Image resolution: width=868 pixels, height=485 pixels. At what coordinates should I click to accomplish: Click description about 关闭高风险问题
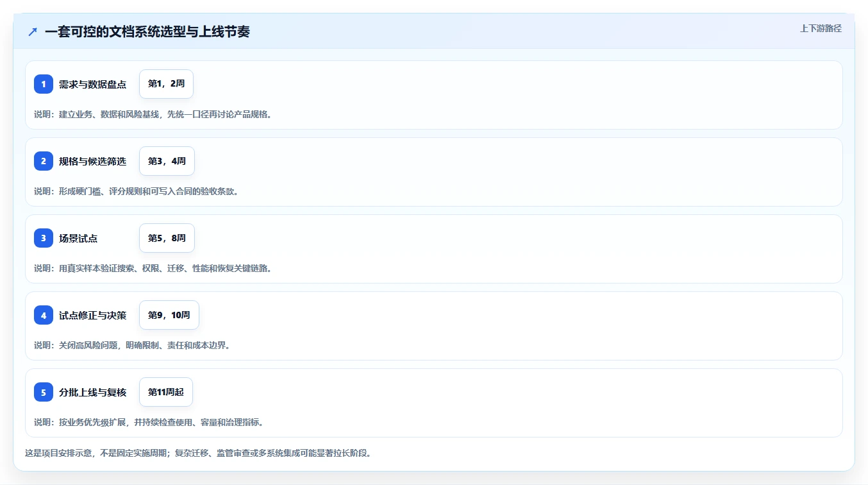coord(132,345)
